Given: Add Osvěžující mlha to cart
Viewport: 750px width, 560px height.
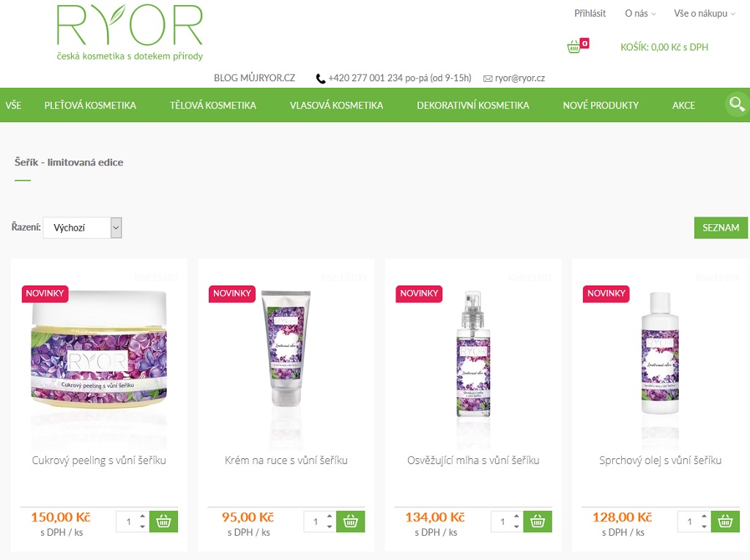Looking at the screenshot, I should [x=538, y=522].
